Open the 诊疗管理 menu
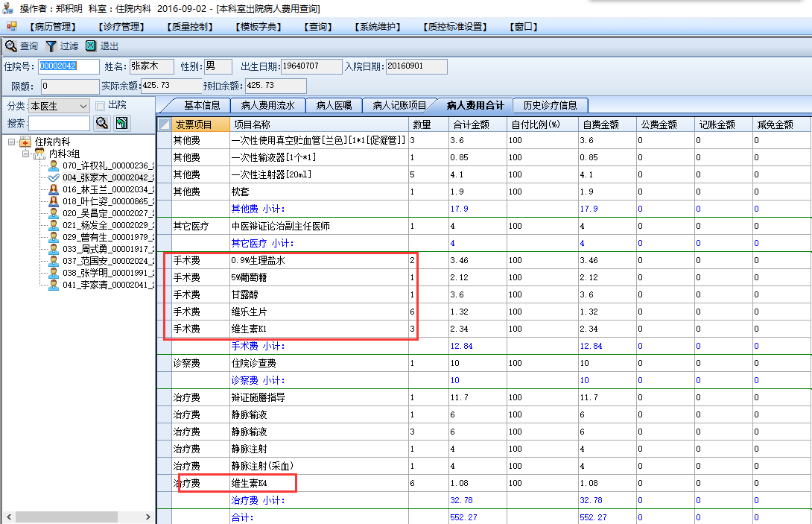Viewport: 812px width, 524px height. pos(121,26)
